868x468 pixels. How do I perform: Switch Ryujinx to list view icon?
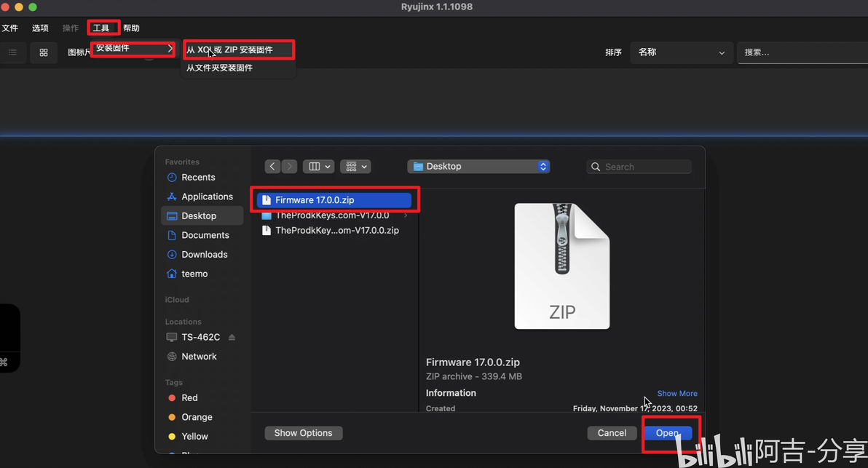point(12,52)
